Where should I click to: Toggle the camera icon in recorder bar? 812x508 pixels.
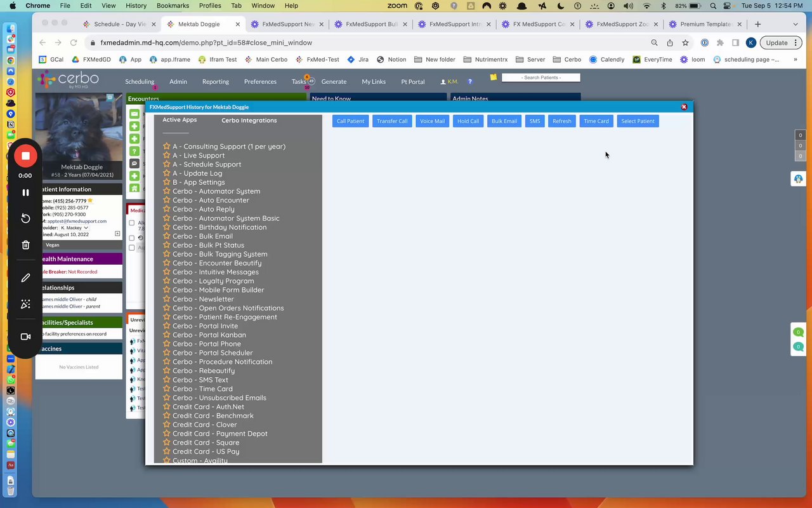(25, 337)
